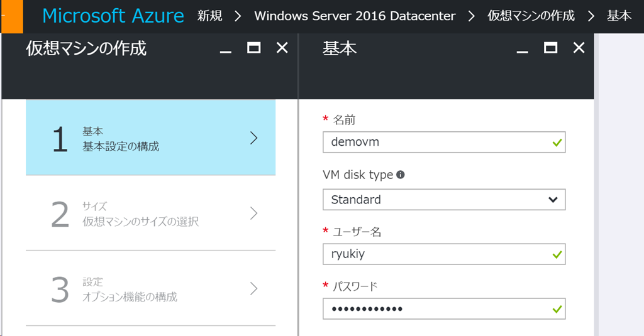
Task: Select step 3 オプション機能の構成
Action: (x=151, y=288)
